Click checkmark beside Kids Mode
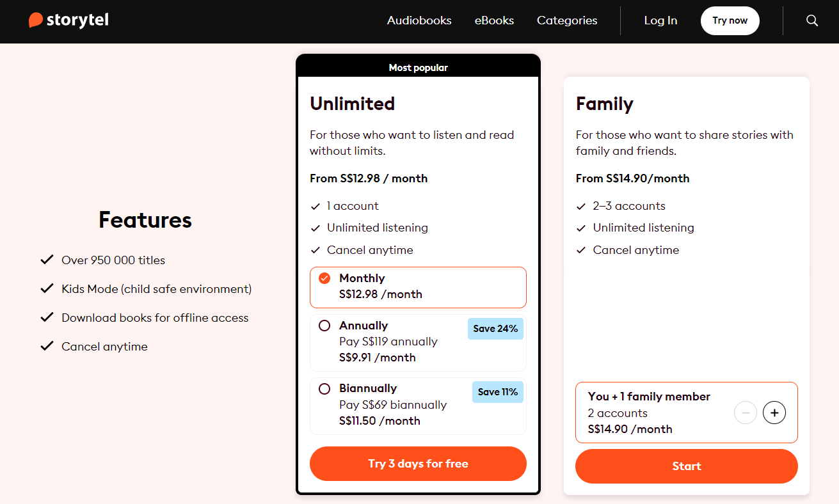 pyautogui.click(x=47, y=288)
